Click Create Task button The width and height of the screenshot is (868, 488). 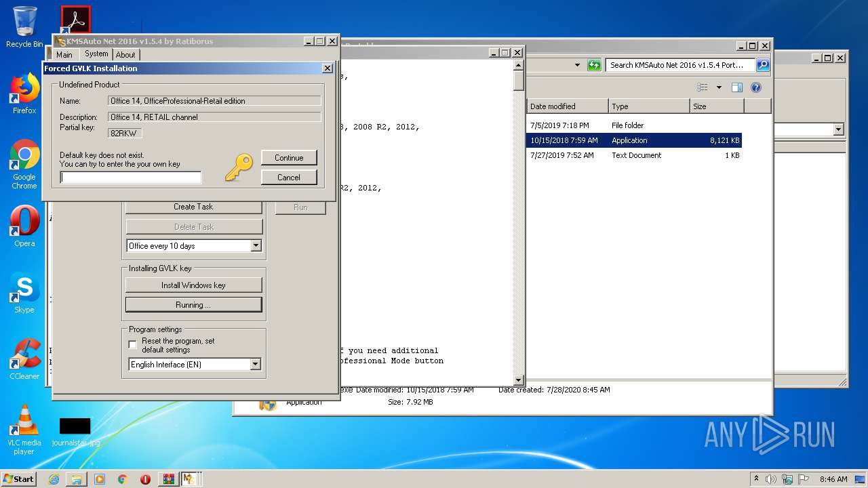194,207
